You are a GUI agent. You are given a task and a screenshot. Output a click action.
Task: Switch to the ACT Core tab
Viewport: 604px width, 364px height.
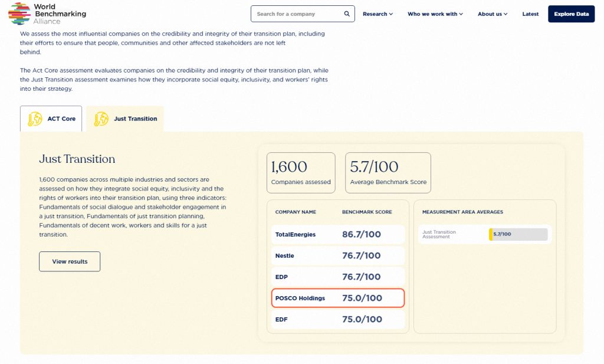tap(51, 119)
